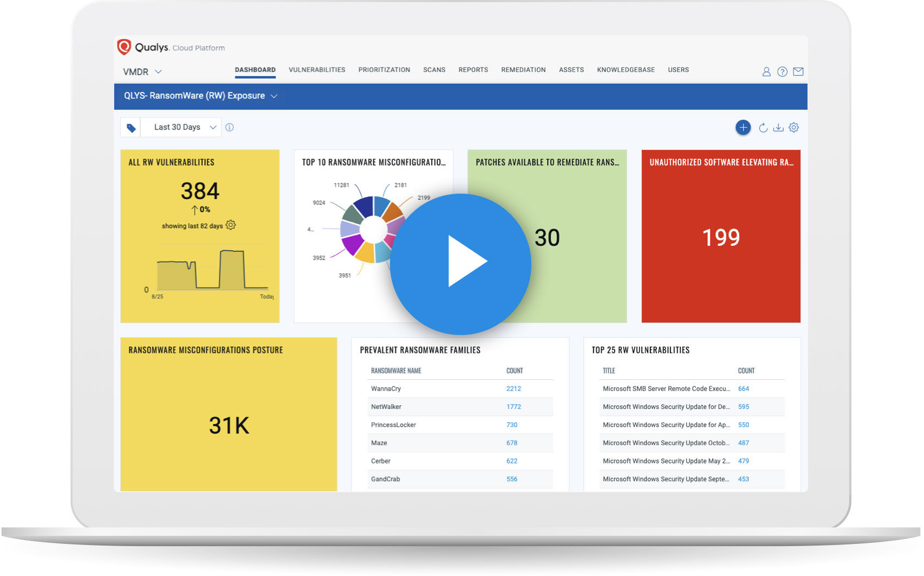Click the Microsoft Windows Security Update Octob... title
Viewport: 924px width, 576px height.
pyautogui.click(x=666, y=443)
